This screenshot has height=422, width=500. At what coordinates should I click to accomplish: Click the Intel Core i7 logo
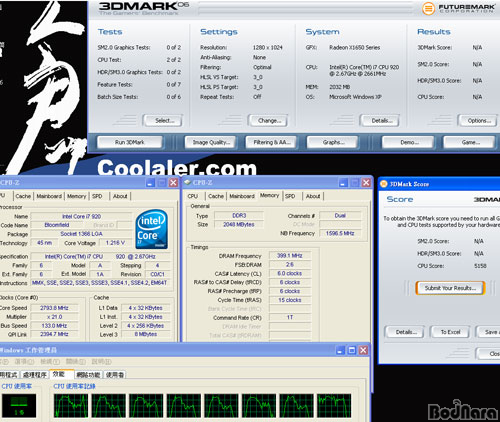pyautogui.click(x=152, y=229)
